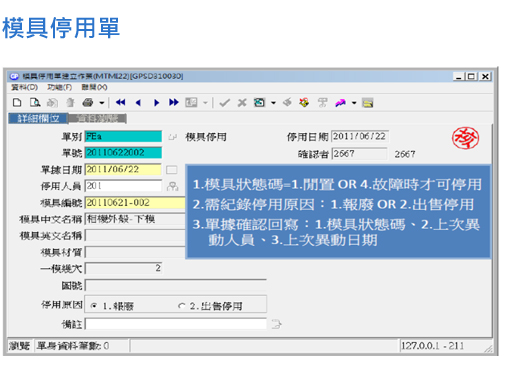Click the green checkmark confirm icon
This screenshot has width=516, height=366.
(225, 103)
